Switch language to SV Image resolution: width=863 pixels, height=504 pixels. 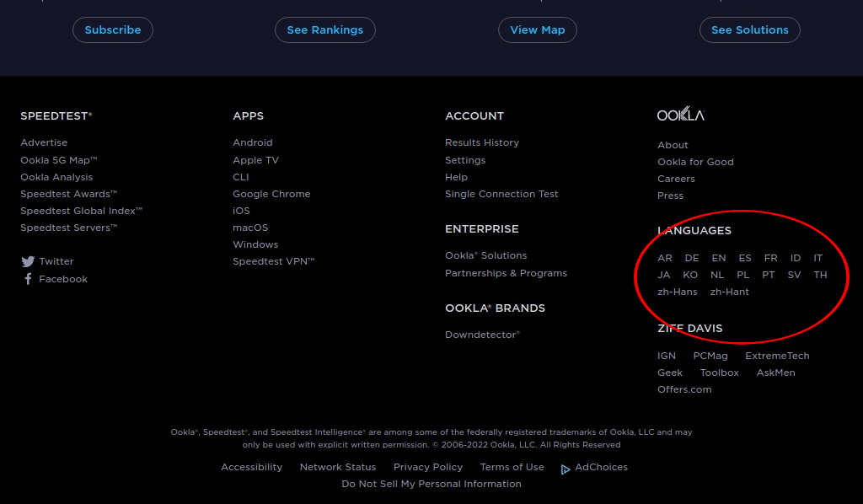click(x=794, y=275)
